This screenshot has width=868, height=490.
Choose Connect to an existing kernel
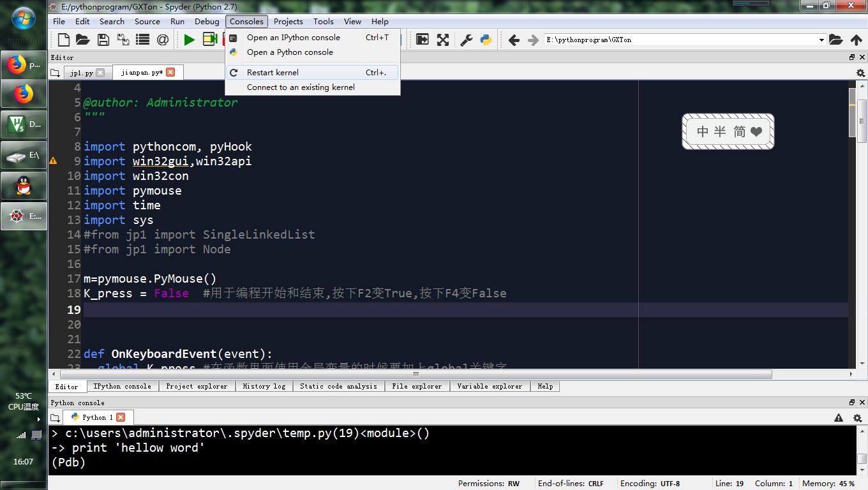pyautogui.click(x=313, y=87)
